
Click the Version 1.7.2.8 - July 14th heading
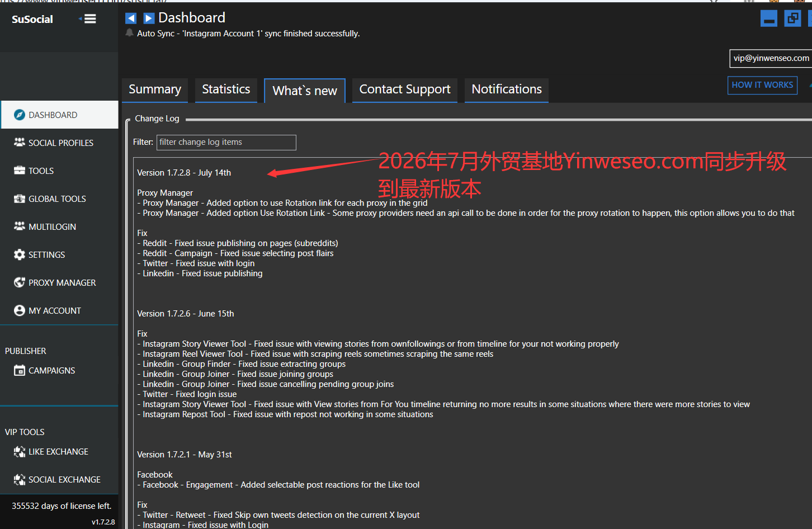tap(184, 173)
